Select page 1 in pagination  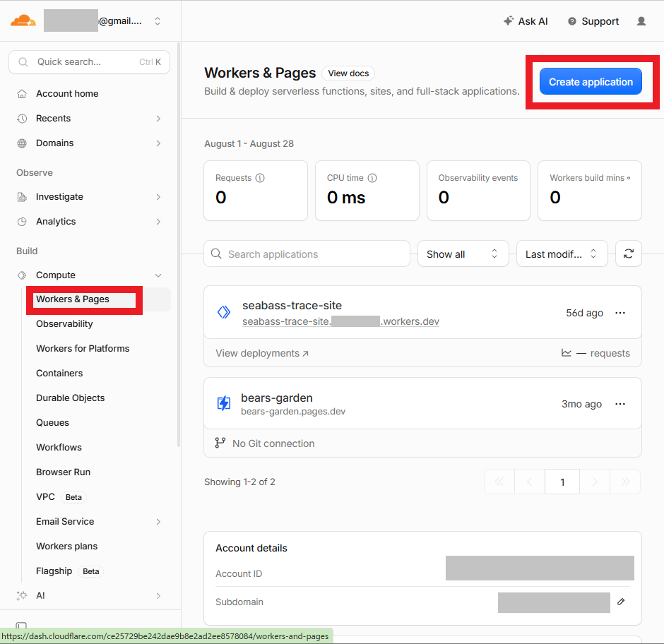coord(562,482)
